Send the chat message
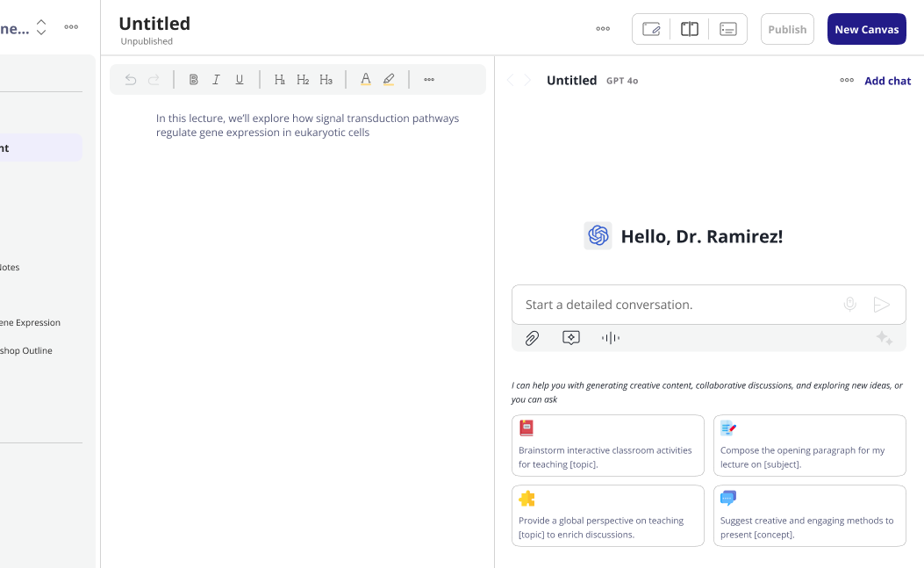 point(882,305)
